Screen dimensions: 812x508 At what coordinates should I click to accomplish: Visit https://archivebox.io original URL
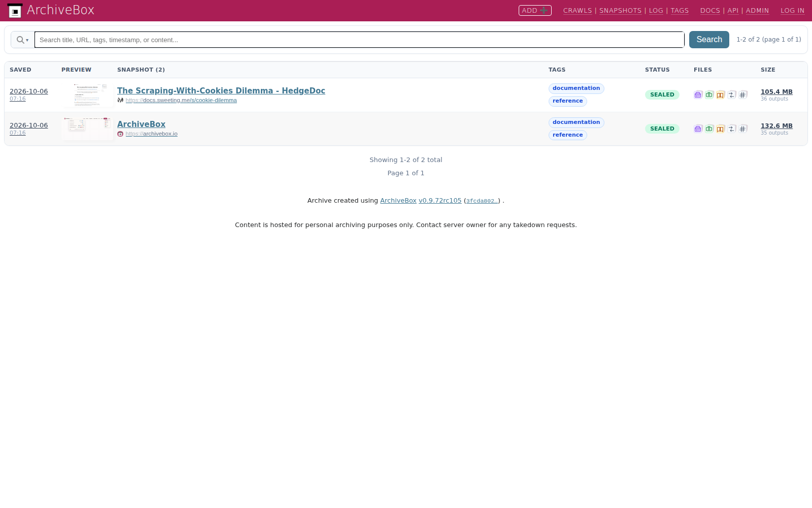(x=152, y=134)
